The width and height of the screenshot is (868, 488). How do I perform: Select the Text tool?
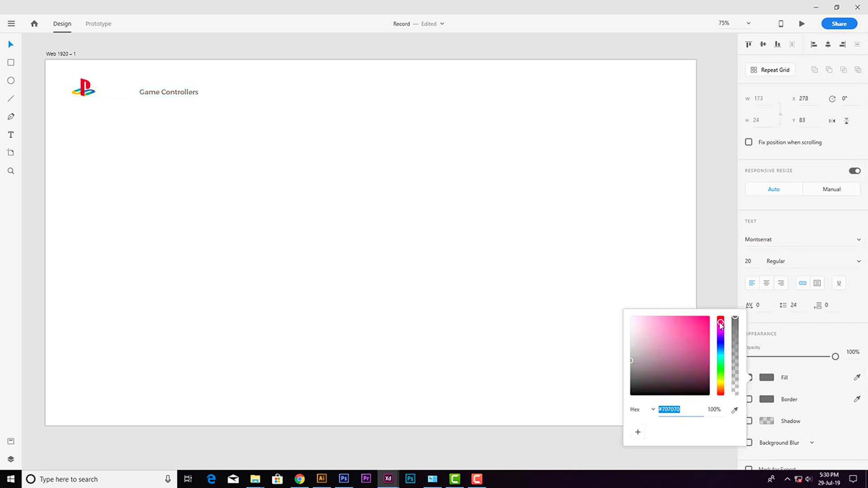pos(11,134)
